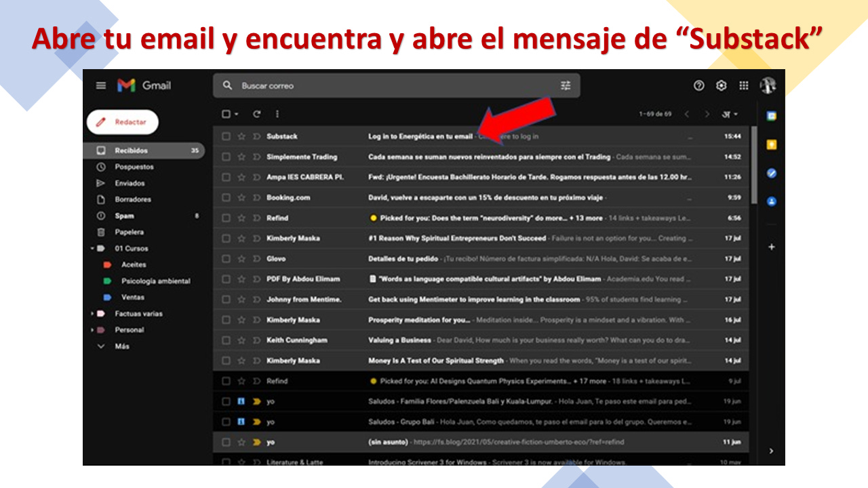Viewport: 868px width, 488px height.
Task: Click the Redactar compose button
Action: coord(122,122)
